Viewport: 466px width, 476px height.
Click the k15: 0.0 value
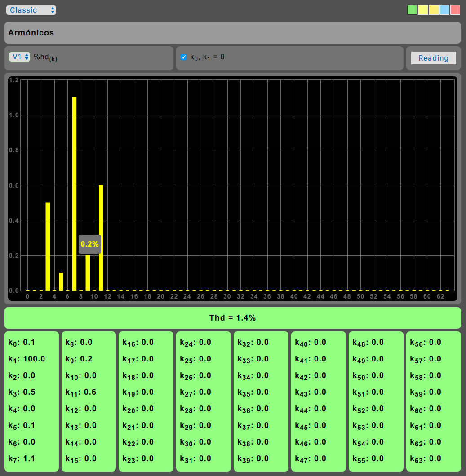point(81,458)
